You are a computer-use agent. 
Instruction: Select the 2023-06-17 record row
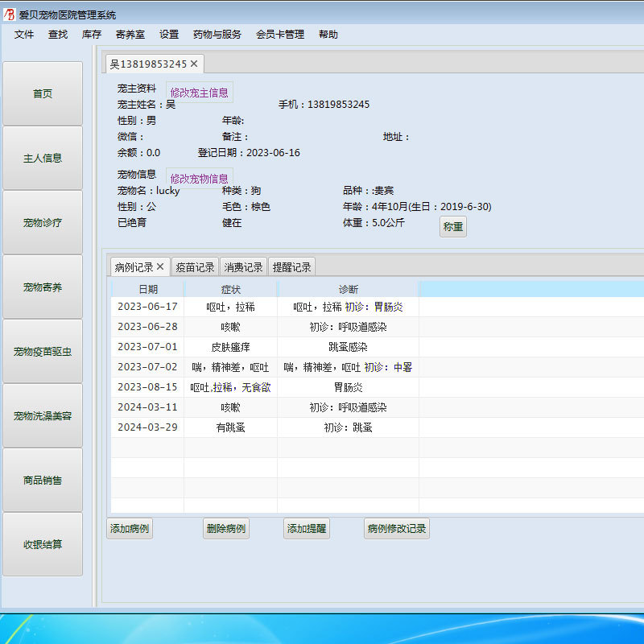[x=378, y=307]
